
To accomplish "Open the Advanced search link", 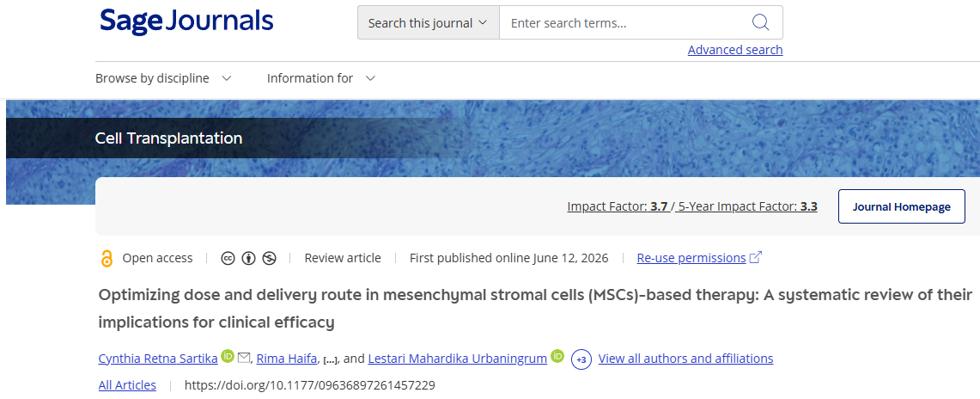I will (735, 49).
